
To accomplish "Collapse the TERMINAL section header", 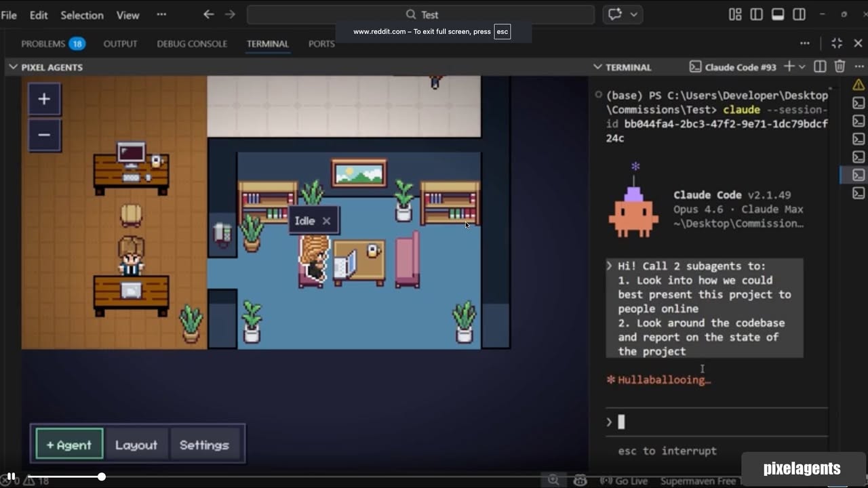I will [597, 66].
